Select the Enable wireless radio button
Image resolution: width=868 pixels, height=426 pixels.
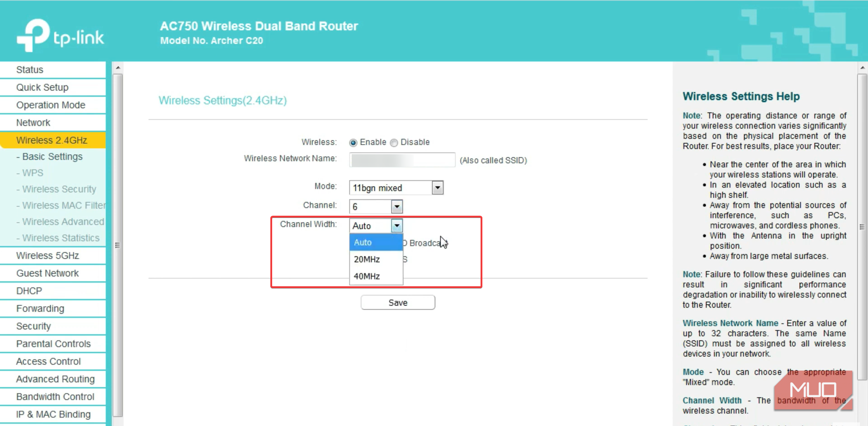(353, 143)
